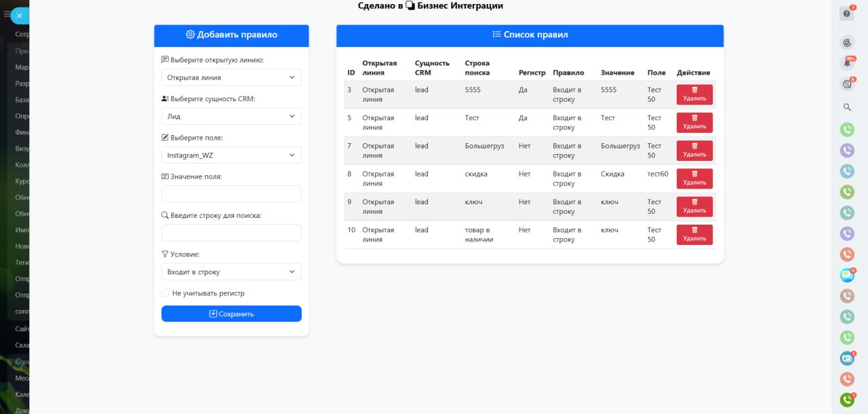Viewport: 868px width, 414px height.
Task: Remove the 'Большегруз' rule
Action: pos(694,151)
